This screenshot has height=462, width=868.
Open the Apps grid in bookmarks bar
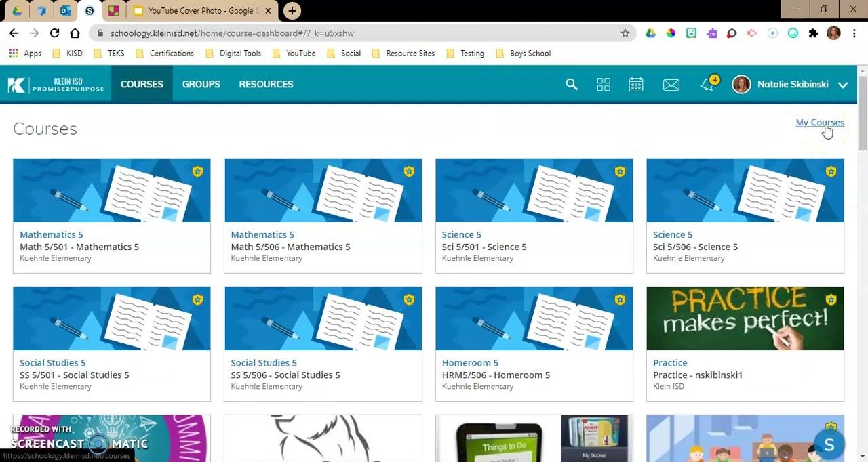click(24, 53)
